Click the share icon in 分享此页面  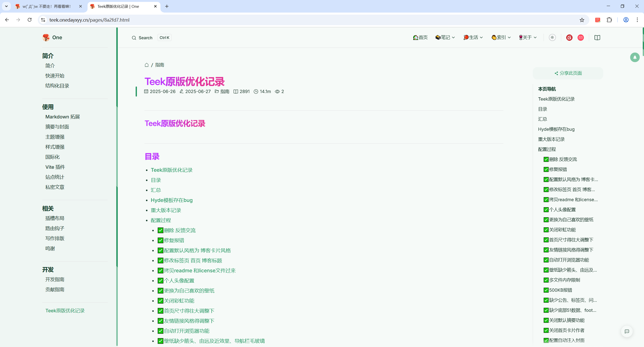pos(556,73)
